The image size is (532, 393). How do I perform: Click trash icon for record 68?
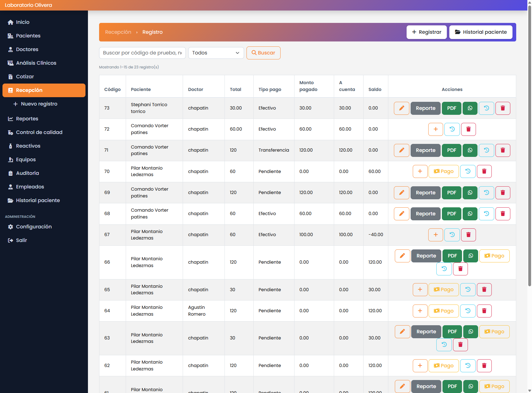tap(503, 214)
